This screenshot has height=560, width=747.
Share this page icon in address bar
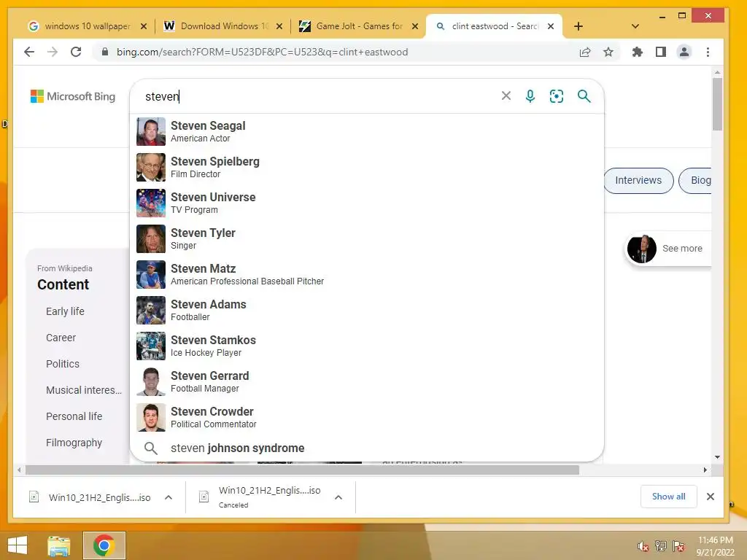tap(585, 52)
